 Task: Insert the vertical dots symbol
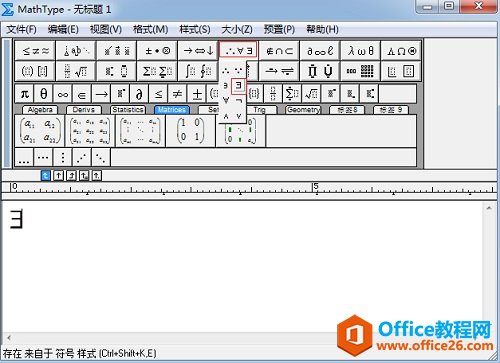(63, 157)
